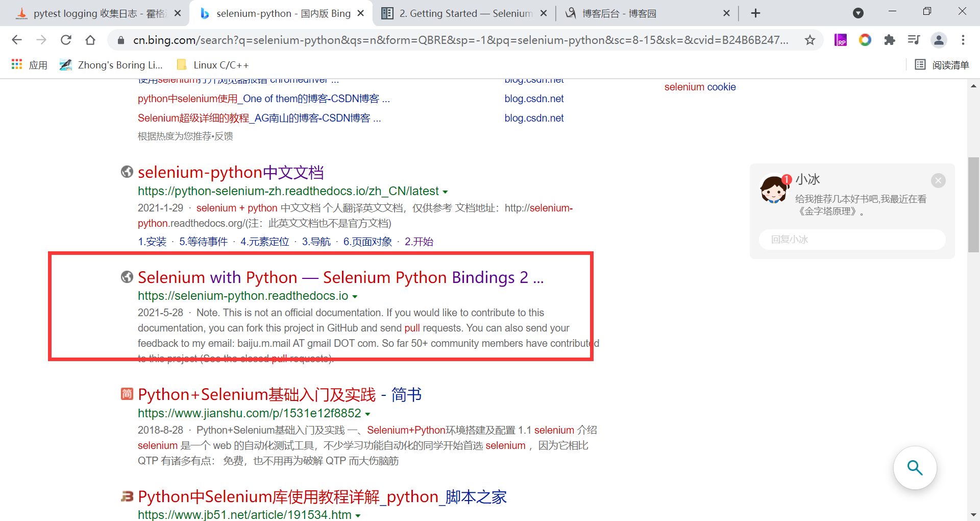Open the browser home page
The image size is (980, 521).
point(90,40)
